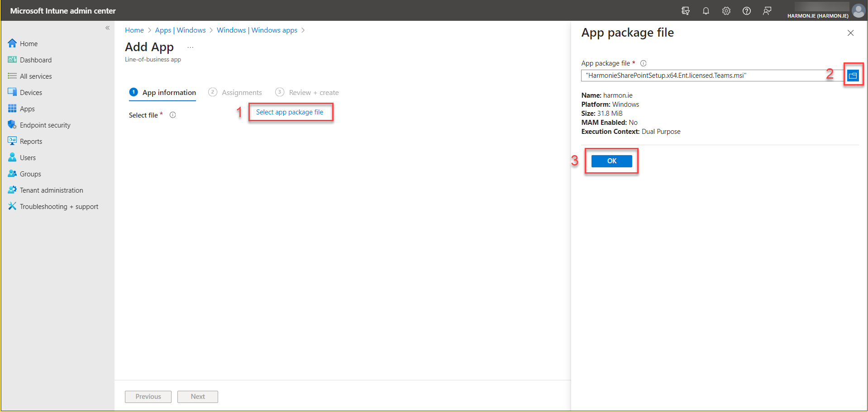
Task: Click the App package file name field
Action: pyautogui.click(x=713, y=76)
